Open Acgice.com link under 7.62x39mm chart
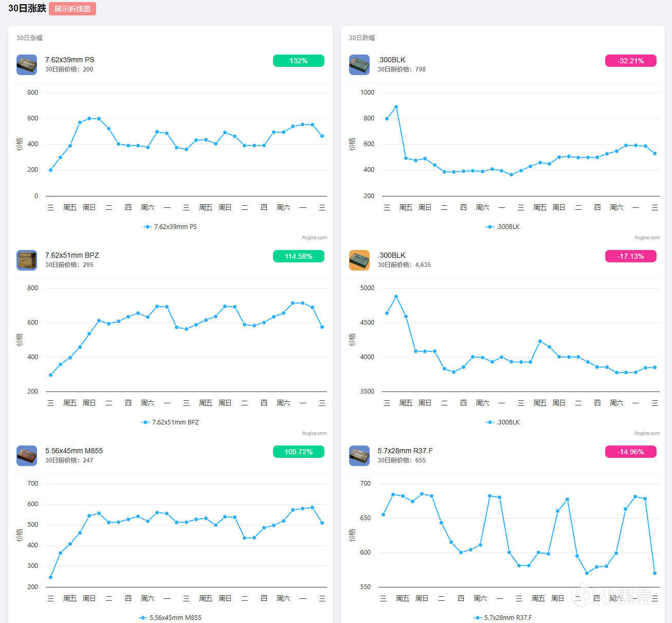 [x=315, y=238]
